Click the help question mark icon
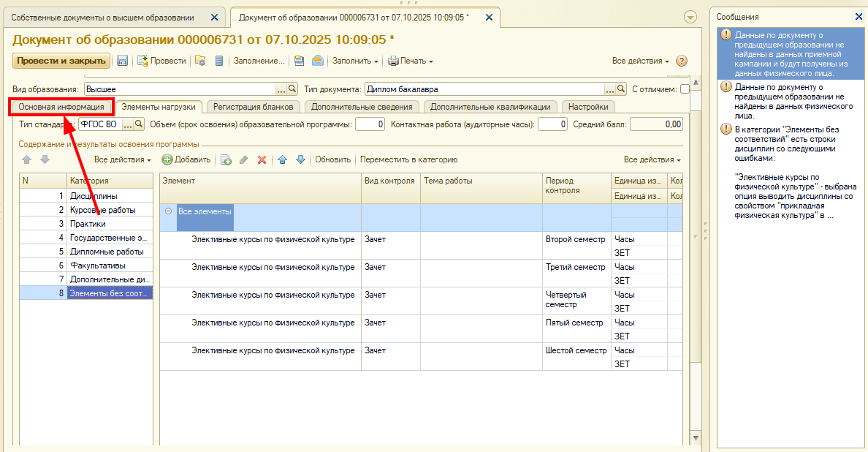This screenshot has height=452, width=868. pos(682,61)
